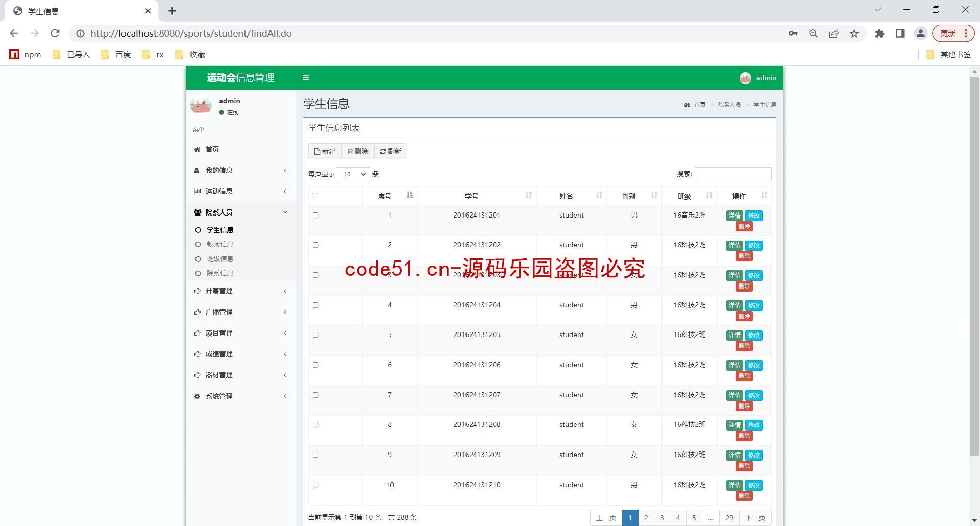Open the per-page rows dropdown showing 10
This screenshot has height=526, width=980.
click(x=353, y=174)
